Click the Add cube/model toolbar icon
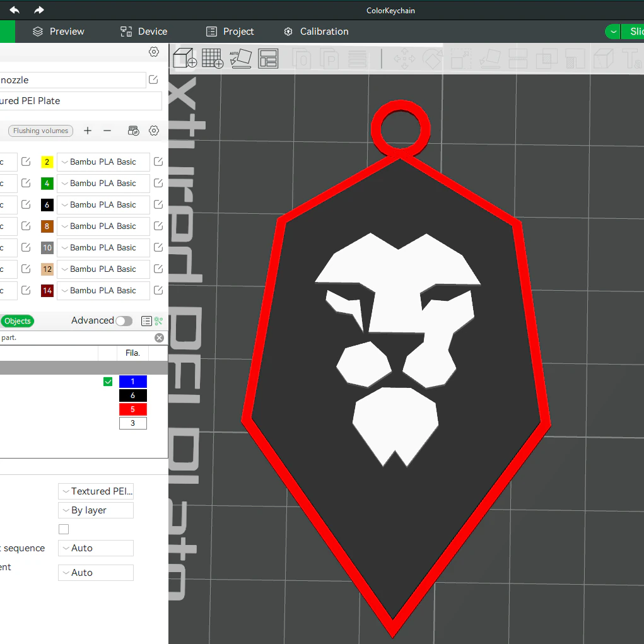Image resolution: width=644 pixels, height=644 pixels. [x=185, y=58]
